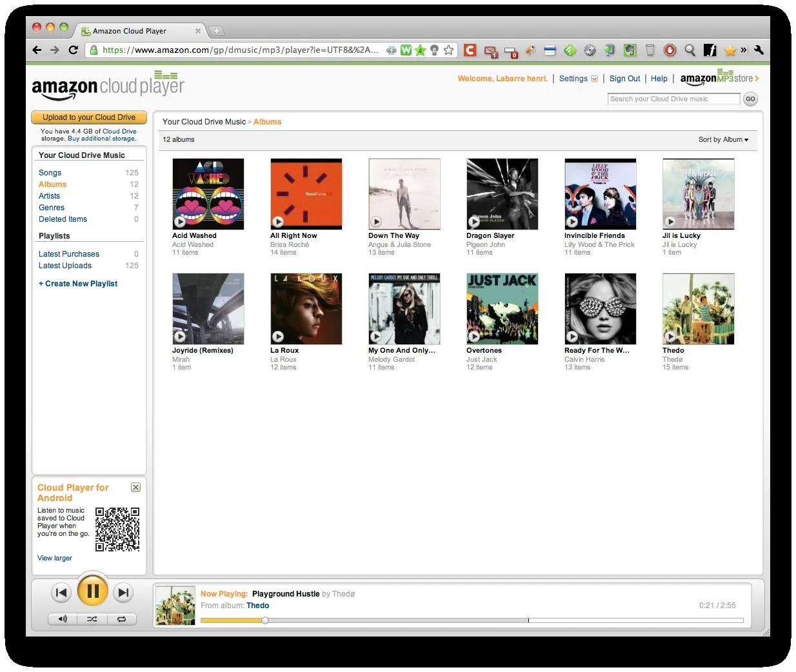Play the Down The Way album
The image size is (796, 672).
pos(375,222)
